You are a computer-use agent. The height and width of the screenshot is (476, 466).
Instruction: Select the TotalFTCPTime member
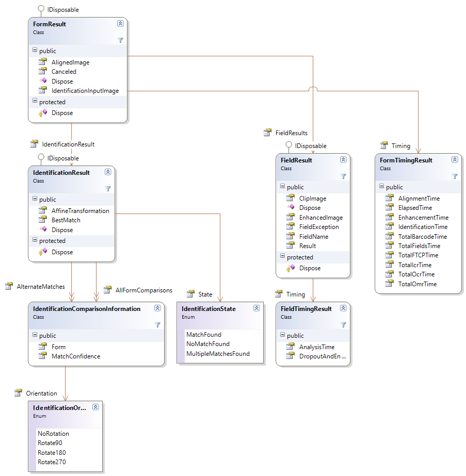click(x=418, y=255)
